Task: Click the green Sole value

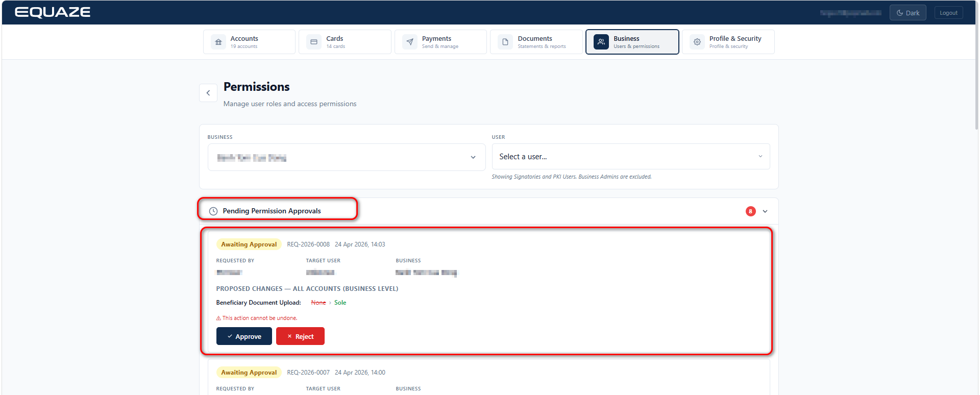Action: (x=340, y=303)
